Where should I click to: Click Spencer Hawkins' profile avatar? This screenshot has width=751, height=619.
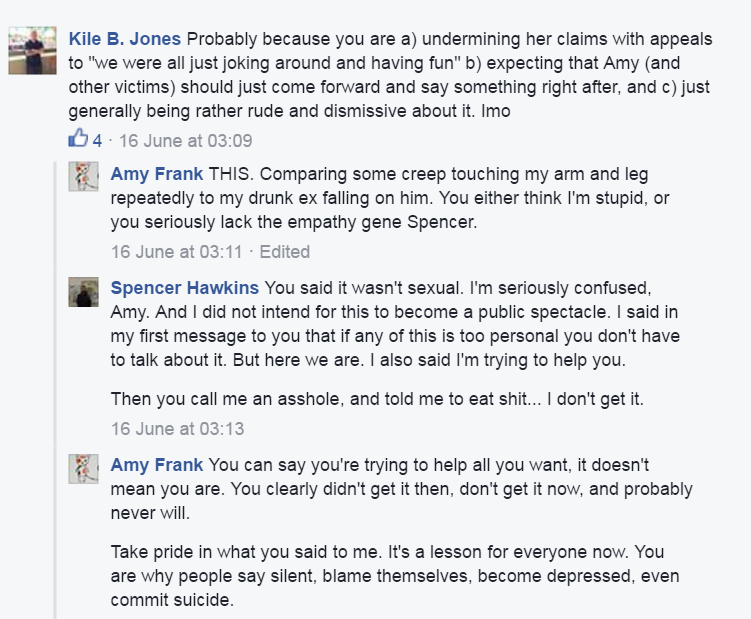(x=83, y=292)
